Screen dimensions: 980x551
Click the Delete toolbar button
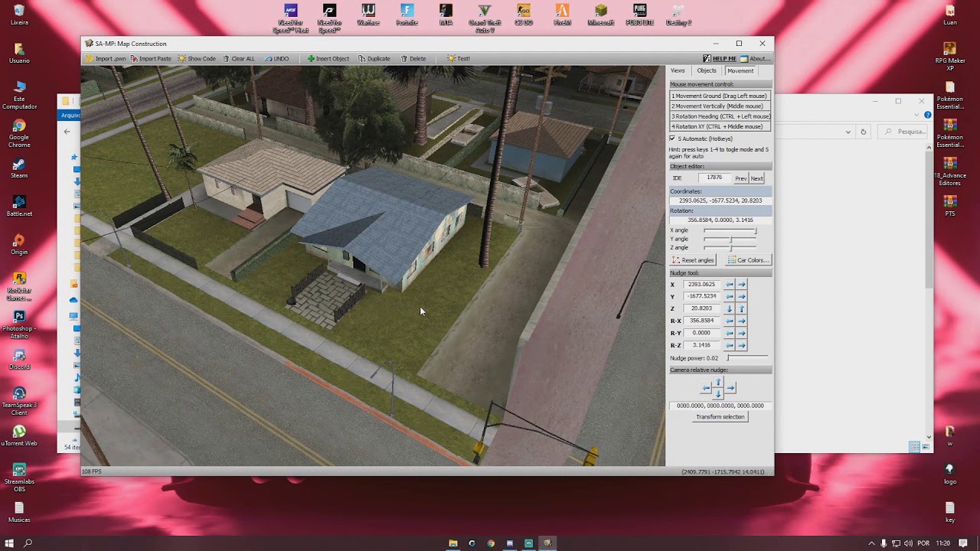(x=413, y=58)
